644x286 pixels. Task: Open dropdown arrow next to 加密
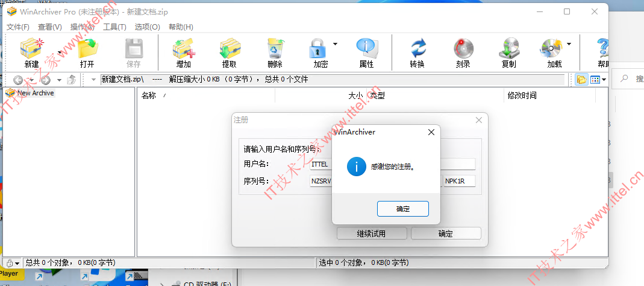pyautogui.click(x=335, y=43)
